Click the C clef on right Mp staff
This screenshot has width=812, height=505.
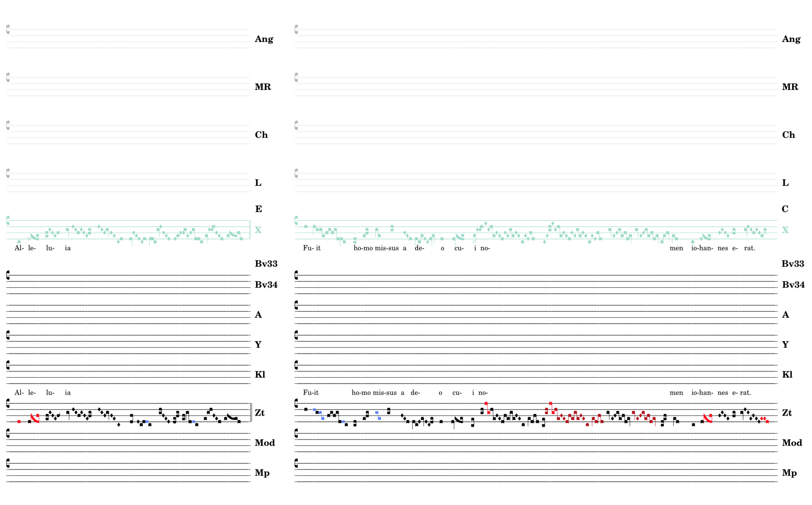tap(296, 463)
